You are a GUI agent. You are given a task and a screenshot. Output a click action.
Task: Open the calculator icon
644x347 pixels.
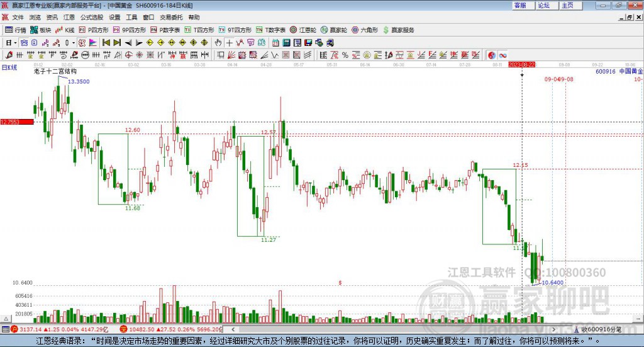pos(286,43)
